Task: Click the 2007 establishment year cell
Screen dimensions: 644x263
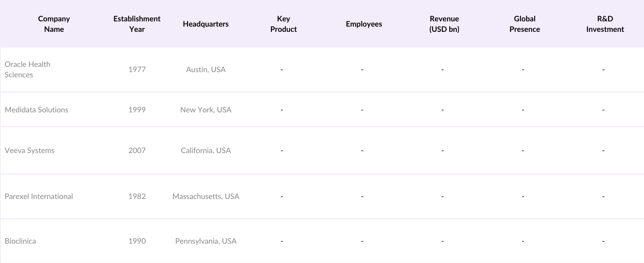Action: click(137, 150)
